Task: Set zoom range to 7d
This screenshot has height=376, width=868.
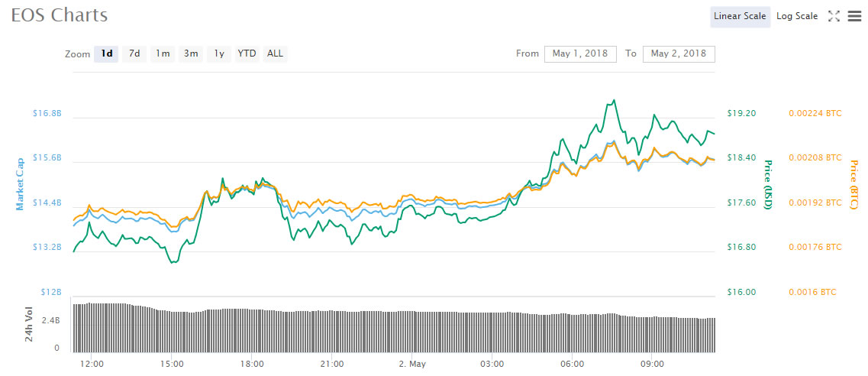Action: pyautogui.click(x=134, y=53)
